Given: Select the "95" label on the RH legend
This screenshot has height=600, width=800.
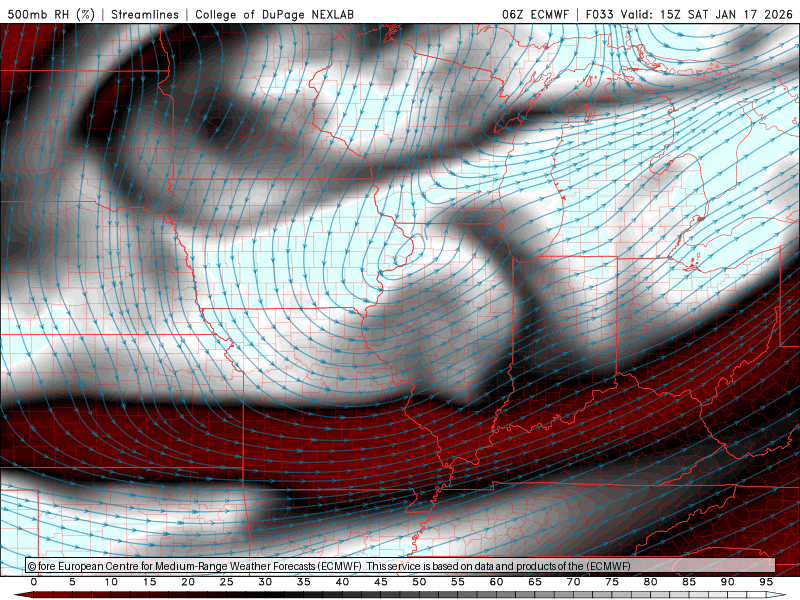Looking at the screenshot, I should (766, 582).
